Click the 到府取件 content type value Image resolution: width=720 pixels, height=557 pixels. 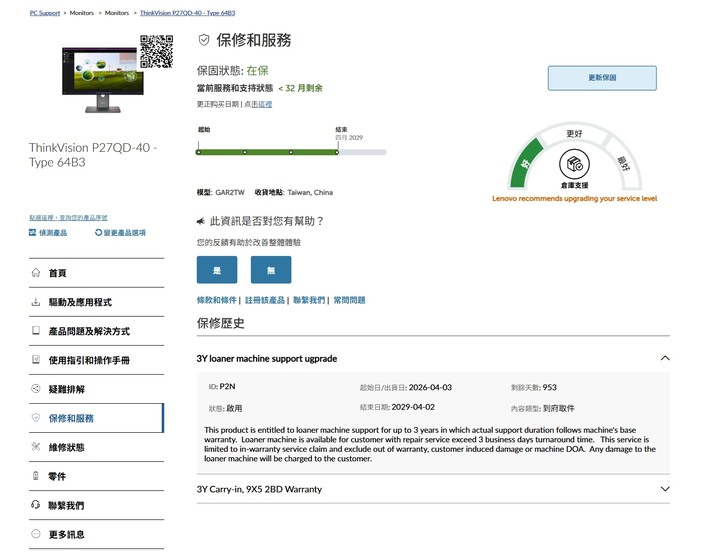[558, 408]
